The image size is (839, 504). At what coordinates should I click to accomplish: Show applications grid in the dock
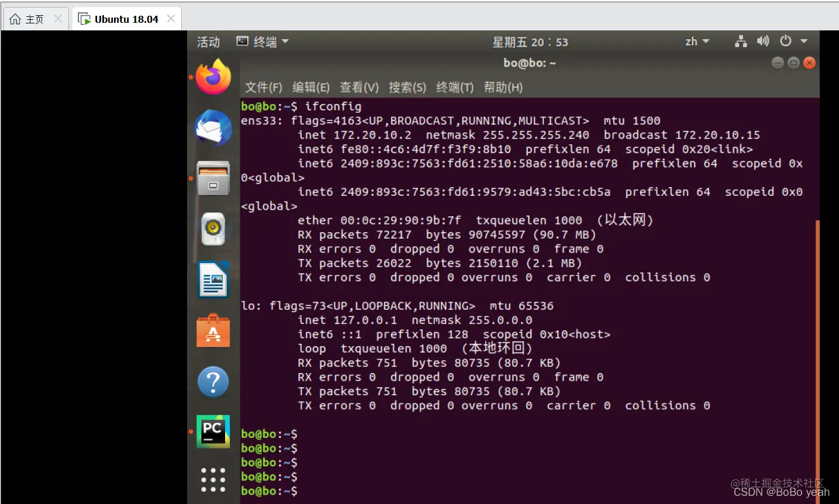pos(213,480)
